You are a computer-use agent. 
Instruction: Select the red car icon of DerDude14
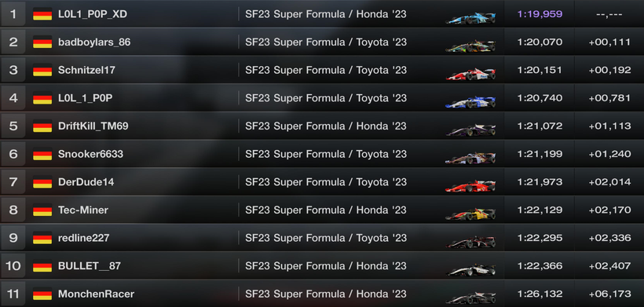coord(470,186)
